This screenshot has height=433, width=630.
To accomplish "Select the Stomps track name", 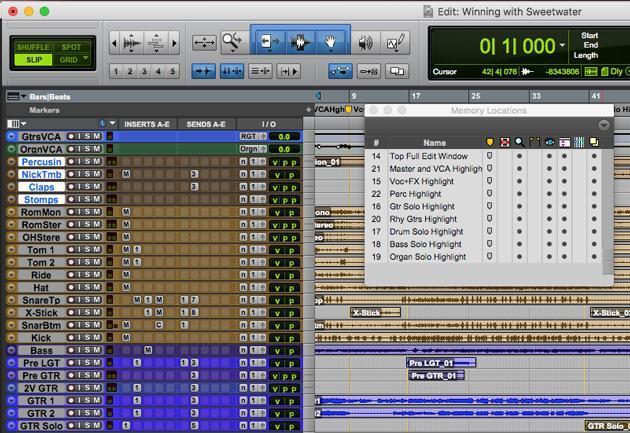I will point(41,200).
